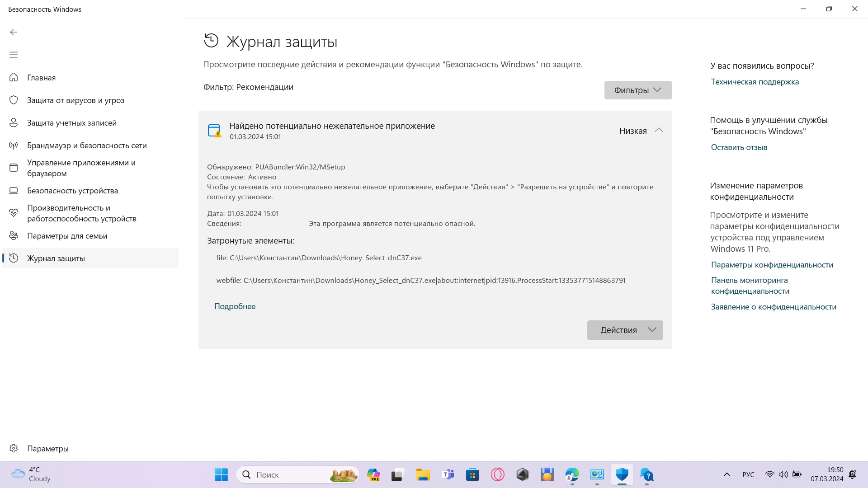Image resolution: width=868 pixels, height=488 pixels.
Task: Click the protection history clock icon
Action: pos(14,258)
